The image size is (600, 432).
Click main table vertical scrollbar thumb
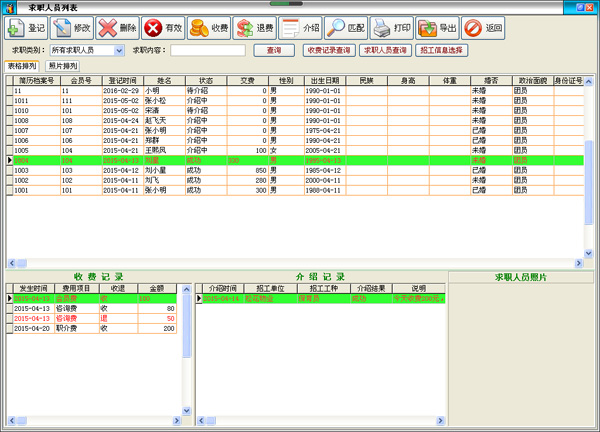pyautogui.click(x=589, y=182)
